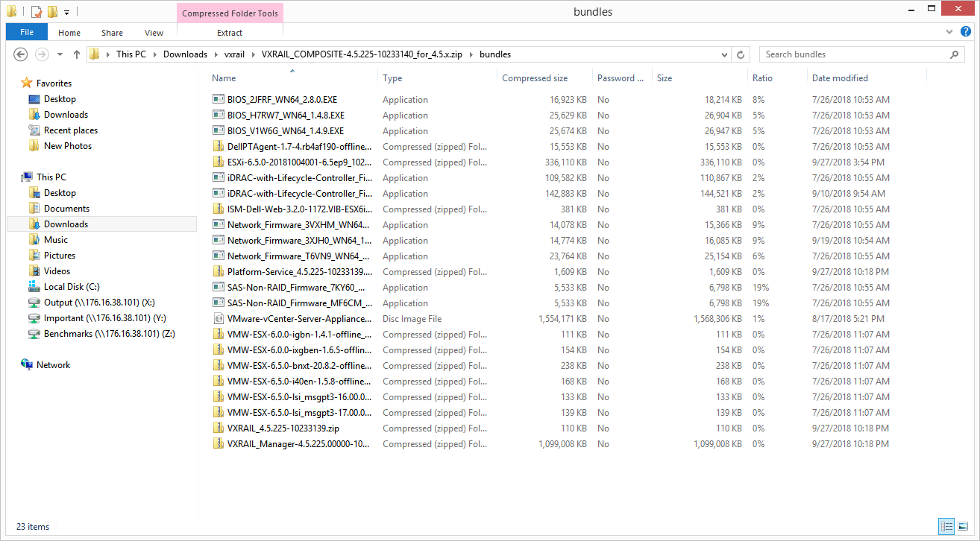Refresh the bundles folder view

[x=741, y=54]
